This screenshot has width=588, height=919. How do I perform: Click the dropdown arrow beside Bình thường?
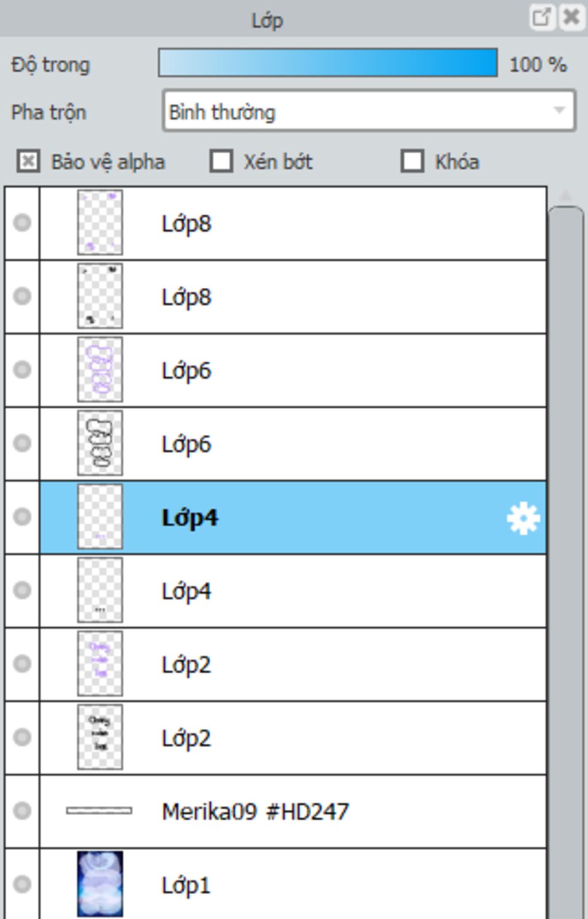(x=559, y=110)
